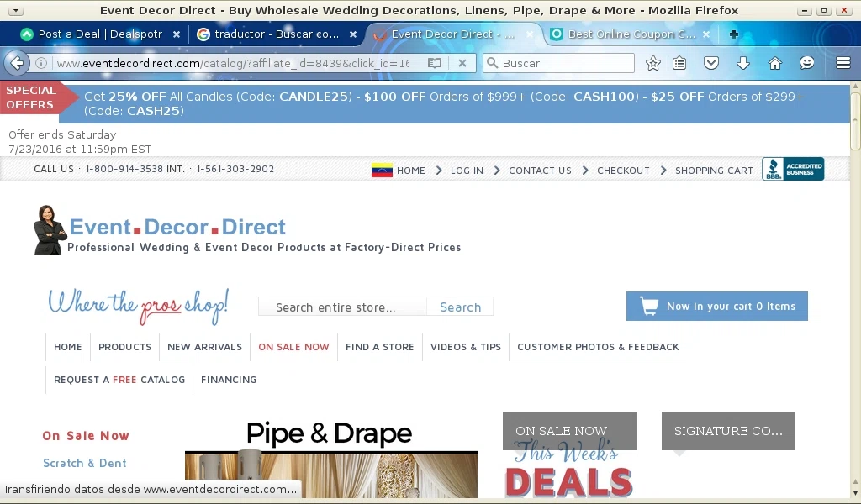
Task: Open Firefox Hello chat smiley icon
Action: point(806,63)
